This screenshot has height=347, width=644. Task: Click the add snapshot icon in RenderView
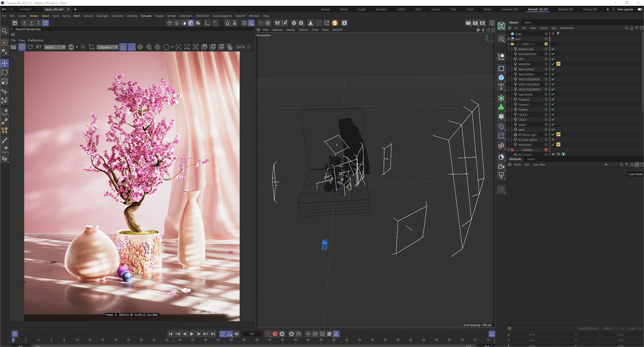(x=213, y=47)
